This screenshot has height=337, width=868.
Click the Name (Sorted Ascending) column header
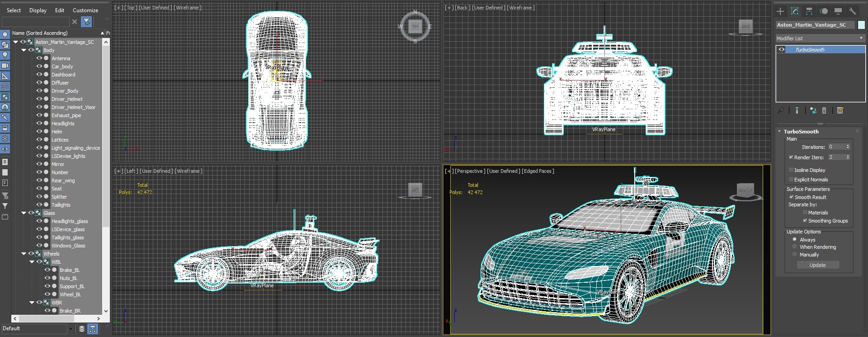(x=58, y=33)
